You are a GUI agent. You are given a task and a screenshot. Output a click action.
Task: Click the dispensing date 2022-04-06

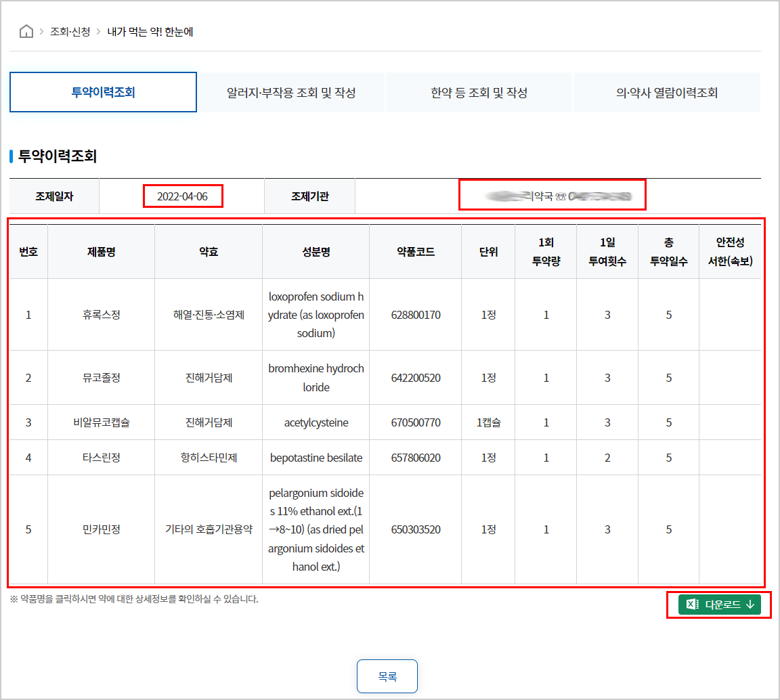[183, 195]
